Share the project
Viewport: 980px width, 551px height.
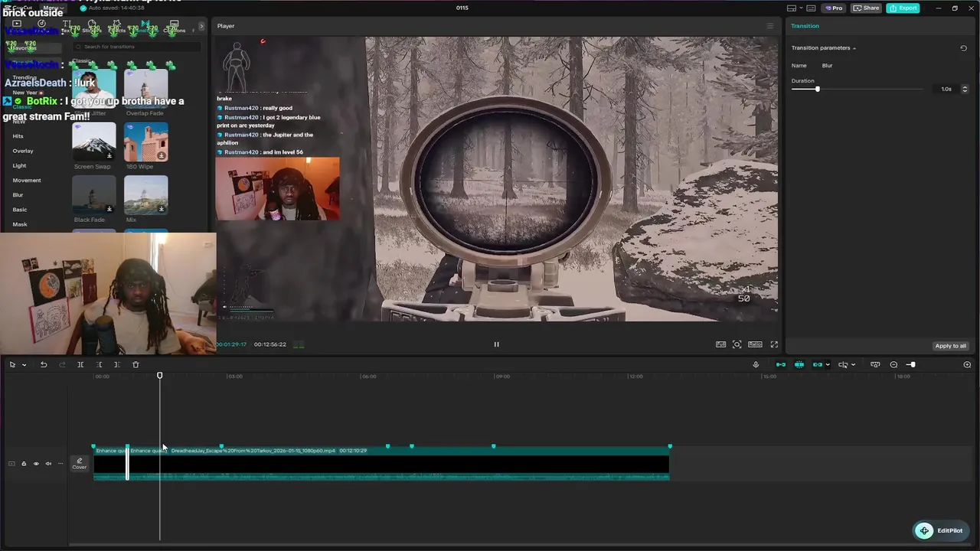[x=867, y=8]
